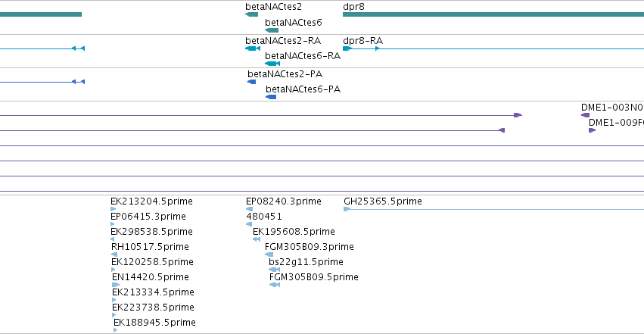Select the EP06415.3prime EST feature
Image resolution: width=644 pixels, height=334 pixels.
click(113, 224)
